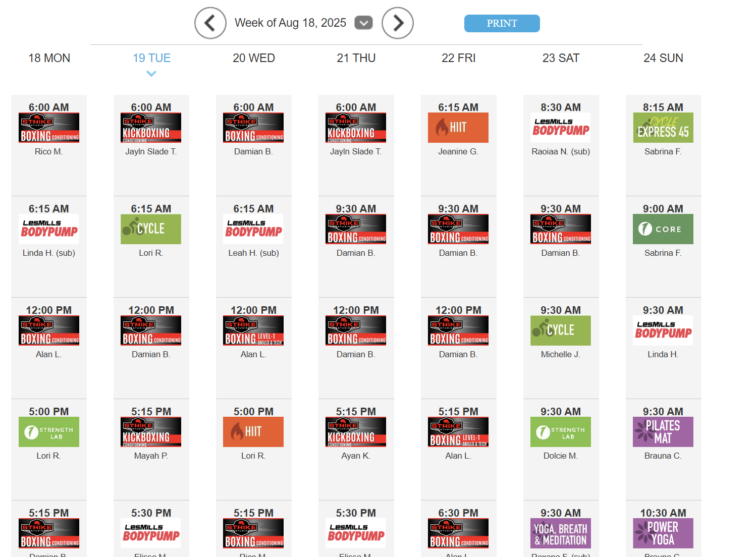Screen dimensions: 756x557
Task: Select the 19 TUE day header
Action: point(151,58)
